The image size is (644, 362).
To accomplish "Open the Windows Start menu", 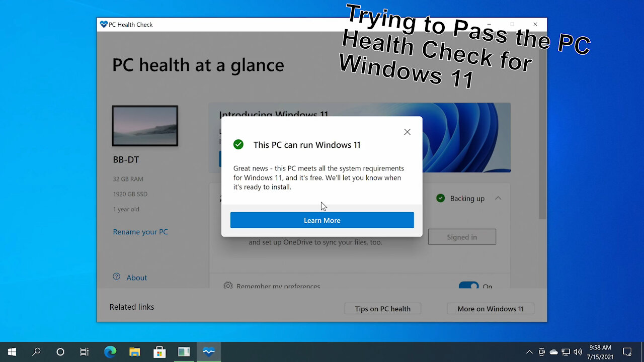I will click(12, 352).
